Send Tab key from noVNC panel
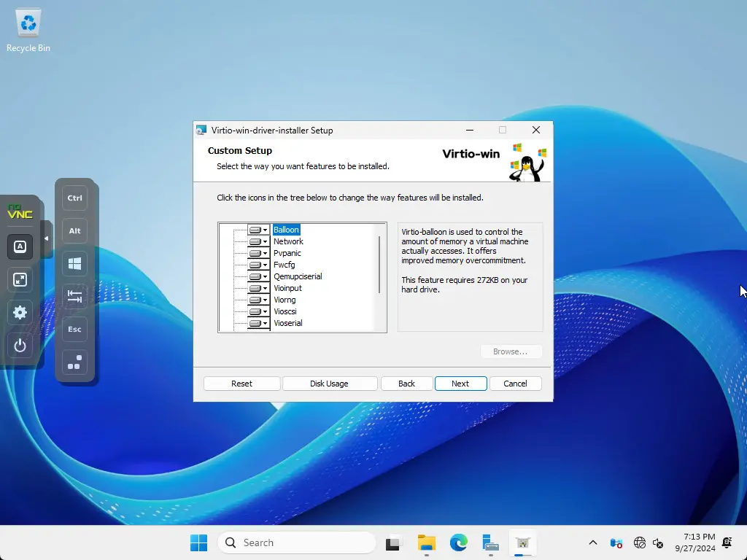Viewport: 747px width, 560px height. (x=74, y=296)
